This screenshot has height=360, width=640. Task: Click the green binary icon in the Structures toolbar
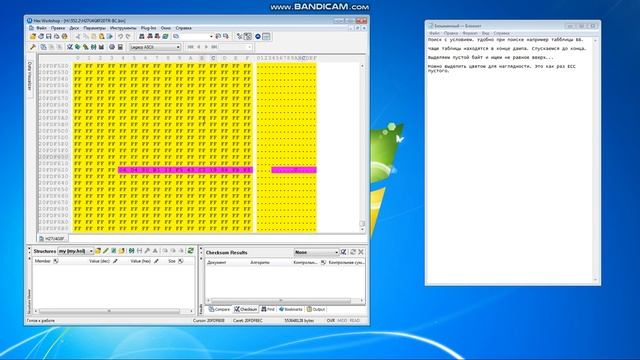click(x=131, y=251)
